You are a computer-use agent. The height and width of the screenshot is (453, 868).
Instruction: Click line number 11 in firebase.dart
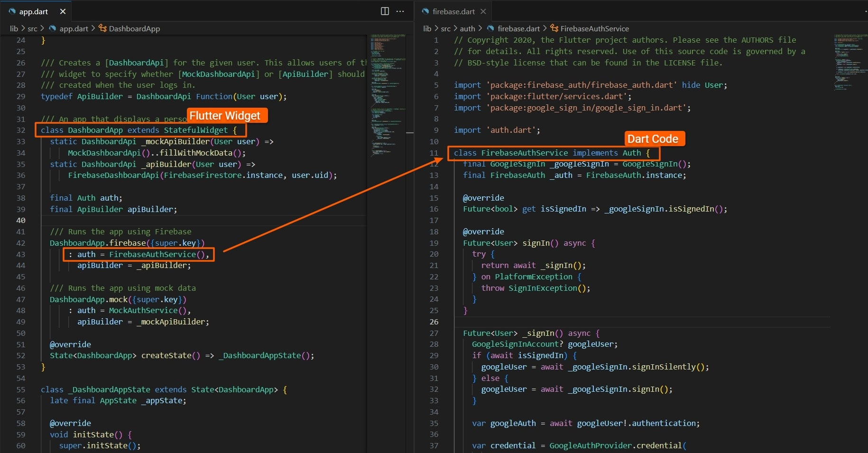point(434,153)
